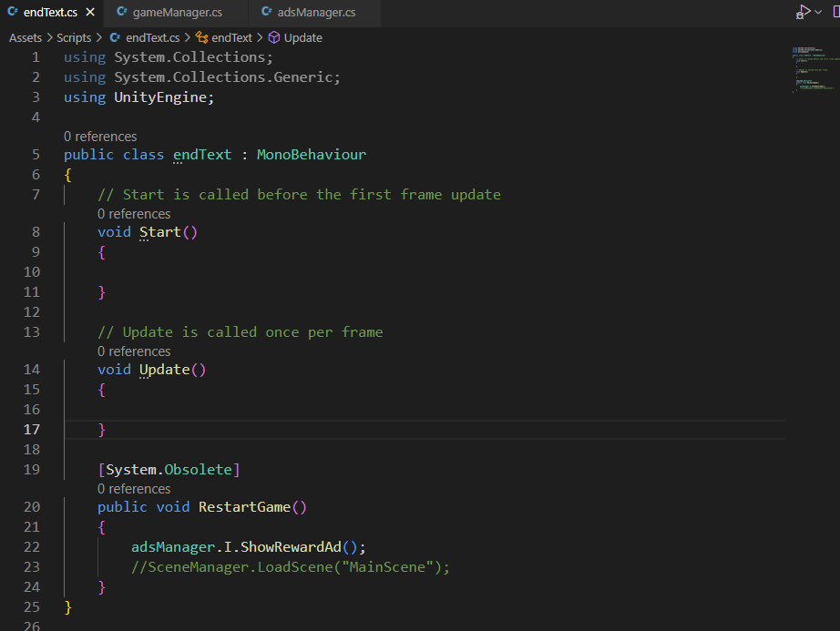Click System.Collections.Generic on line 2
This screenshot has width=840, height=631.
pyautogui.click(x=223, y=77)
